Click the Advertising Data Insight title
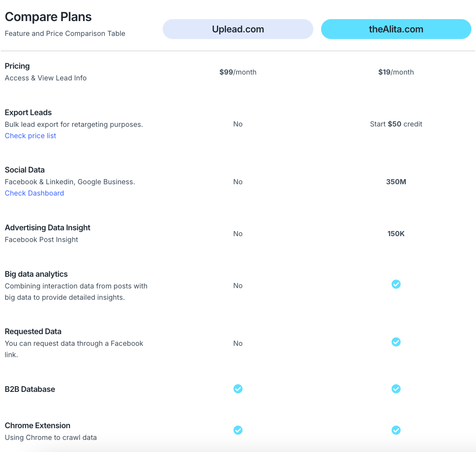This screenshot has width=476, height=452. tap(48, 228)
